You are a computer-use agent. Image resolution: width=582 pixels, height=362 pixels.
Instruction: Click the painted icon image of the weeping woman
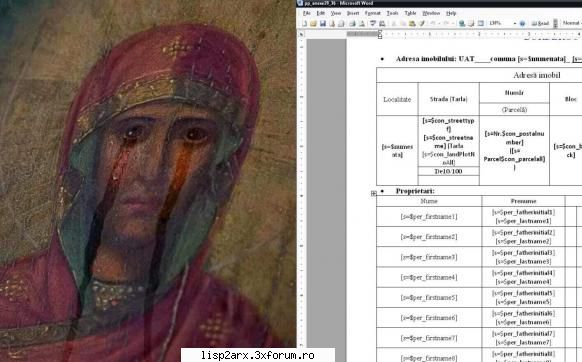(x=148, y=181)
